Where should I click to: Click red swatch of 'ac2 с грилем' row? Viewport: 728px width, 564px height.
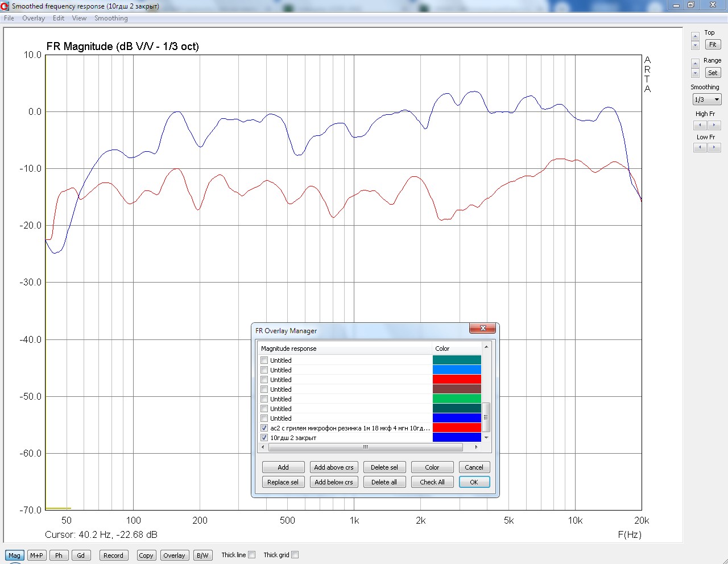coord(457,428)
